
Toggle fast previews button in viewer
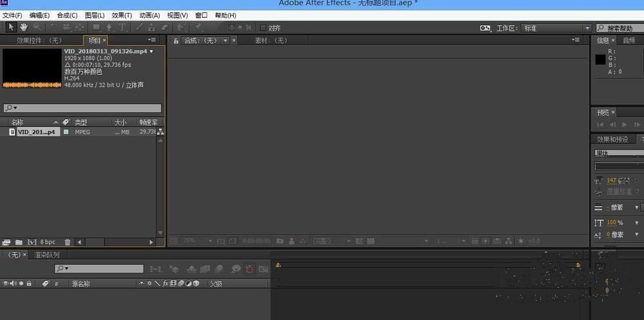click(x=486, y=241)
